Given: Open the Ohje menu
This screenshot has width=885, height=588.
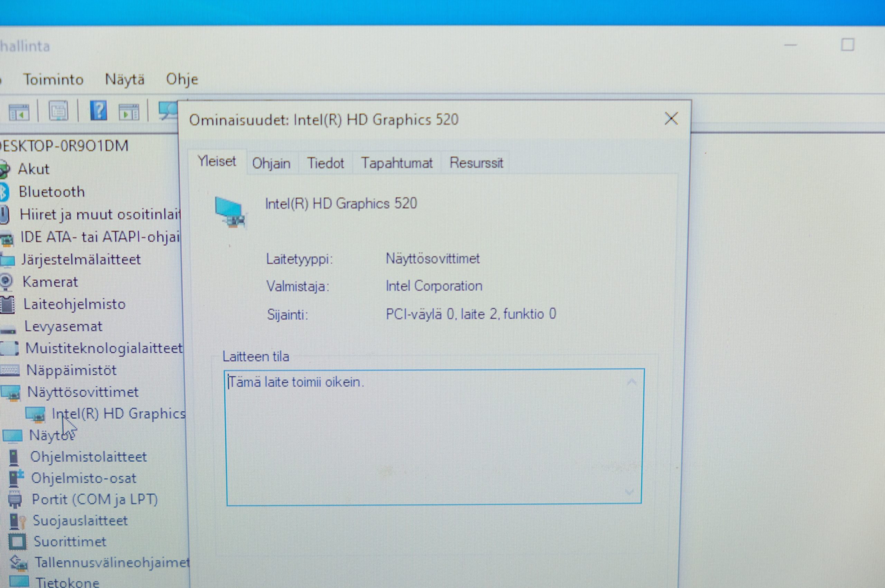Looking at the screenshot, I should (x=182, y=79).
